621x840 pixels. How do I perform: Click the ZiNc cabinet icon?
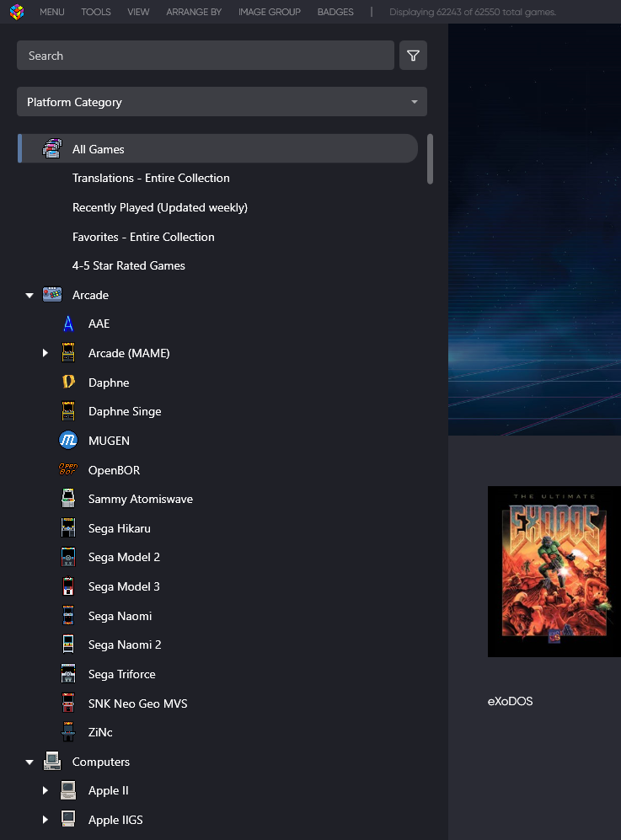click(x=68, y=732)
